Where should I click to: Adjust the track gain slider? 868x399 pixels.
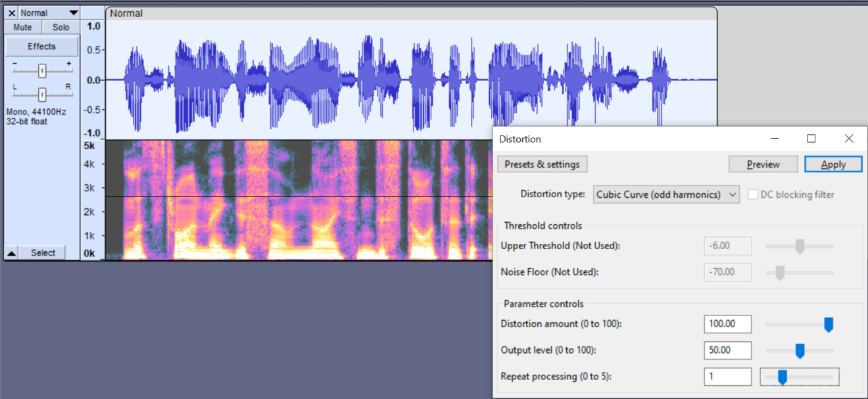pos(41,70)
